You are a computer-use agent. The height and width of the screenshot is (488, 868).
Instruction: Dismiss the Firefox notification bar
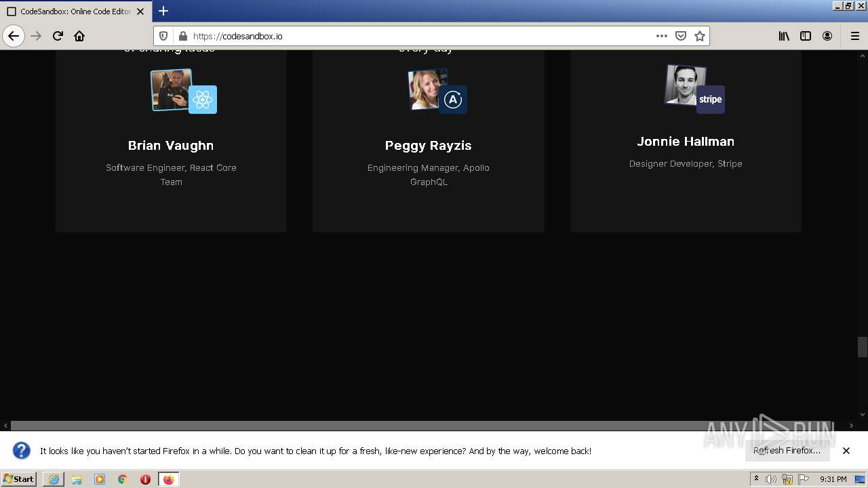point(846,451)
